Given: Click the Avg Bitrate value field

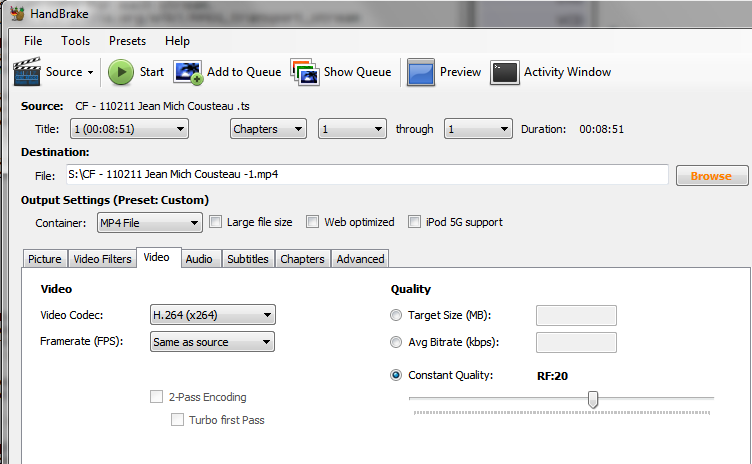Looking at the screenshot, I should [x=576, y=342].
